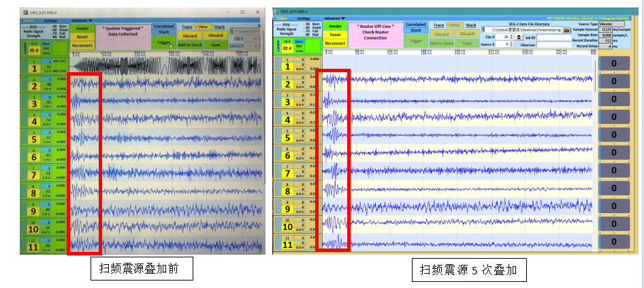Image resolution: width=644 pixels, height=288 pixels.
Task: Click the vertical scrollbar beside the right traces
Action: click(x=597, y=82)
